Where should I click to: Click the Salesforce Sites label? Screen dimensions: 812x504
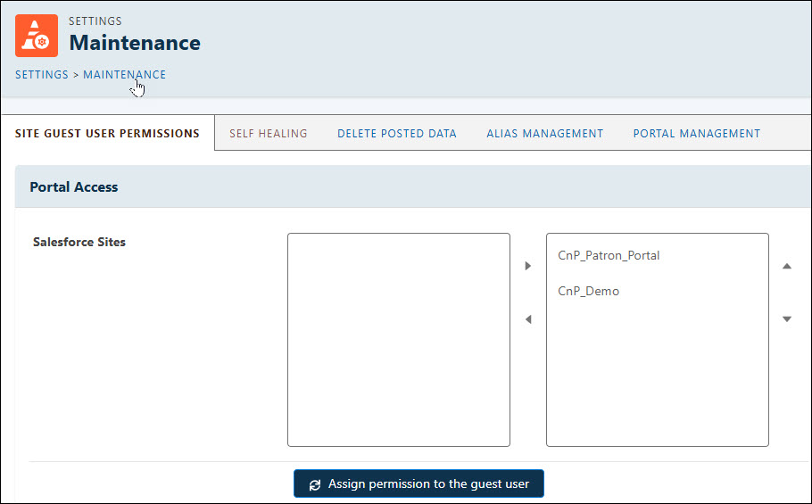(79, 242)
